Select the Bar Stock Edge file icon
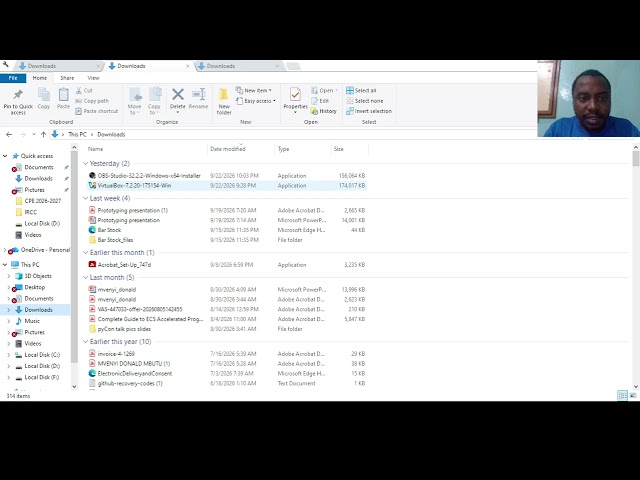This screenshot has height=480, width=640. click(92, 230)
